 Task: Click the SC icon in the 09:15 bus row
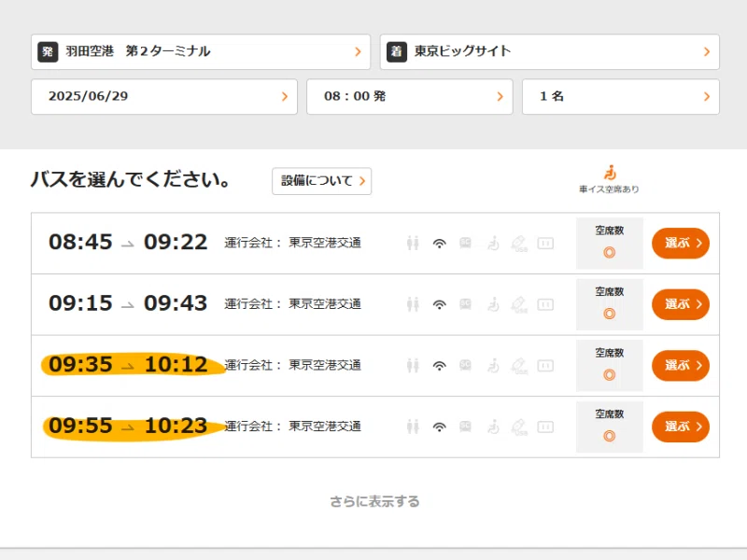point(465,304)
